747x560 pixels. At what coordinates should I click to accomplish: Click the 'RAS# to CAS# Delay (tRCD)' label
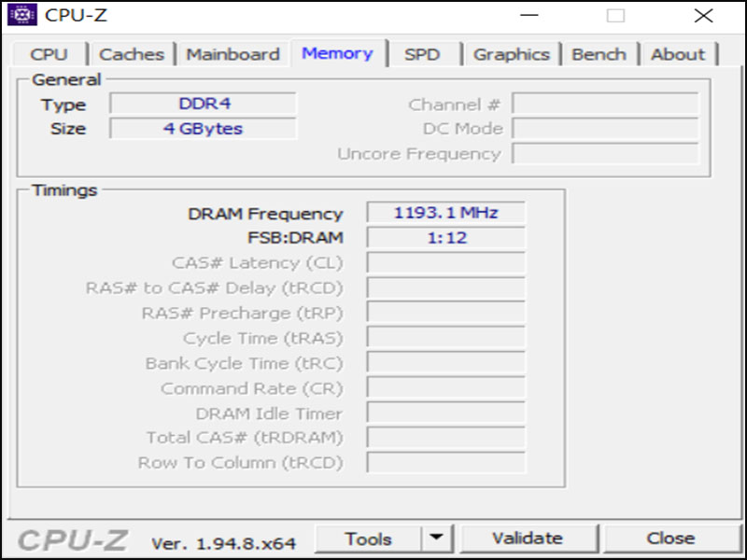pyautogui.click(x=215, y=288)
